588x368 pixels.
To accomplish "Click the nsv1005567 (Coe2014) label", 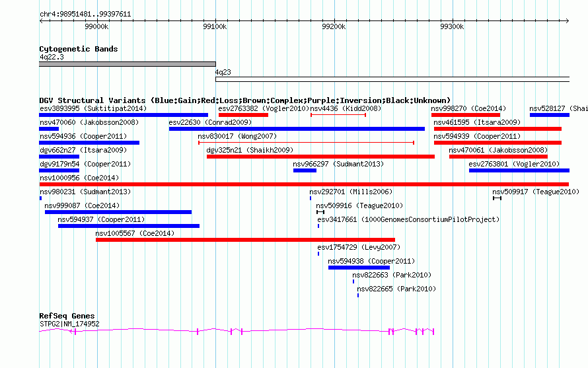I will [135, 233].
